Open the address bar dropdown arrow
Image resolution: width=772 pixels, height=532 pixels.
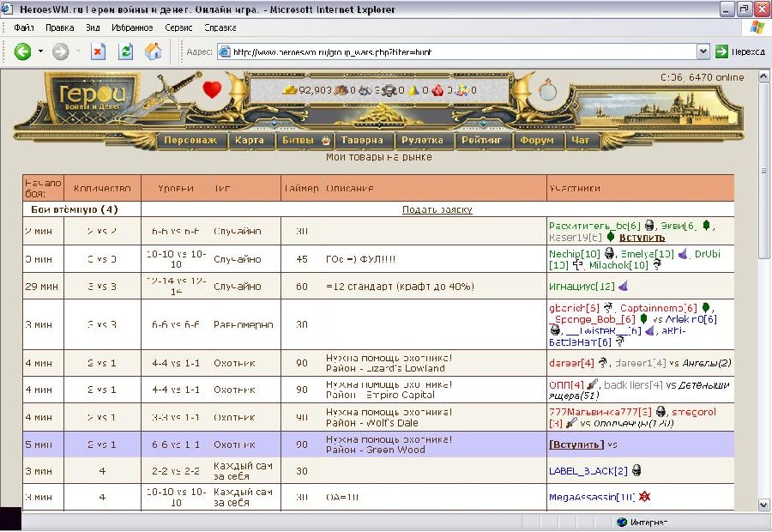coord(703,51)
